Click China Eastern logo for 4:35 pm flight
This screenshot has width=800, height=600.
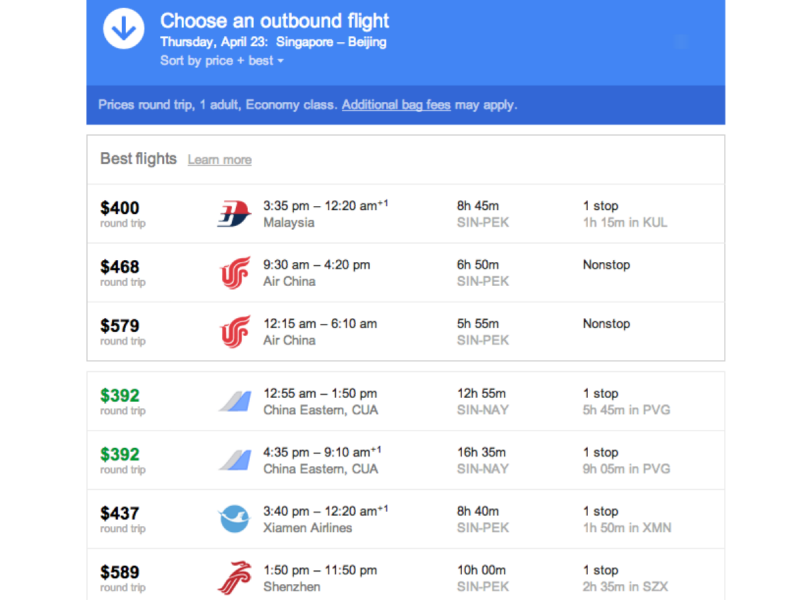click(x=234, y=460)
